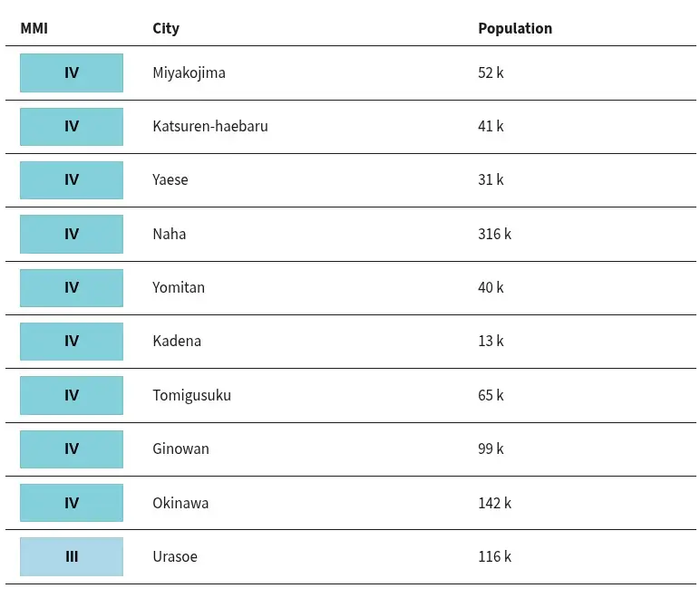Select the Katsuren-haebaru city name

(x=210, y=126)
